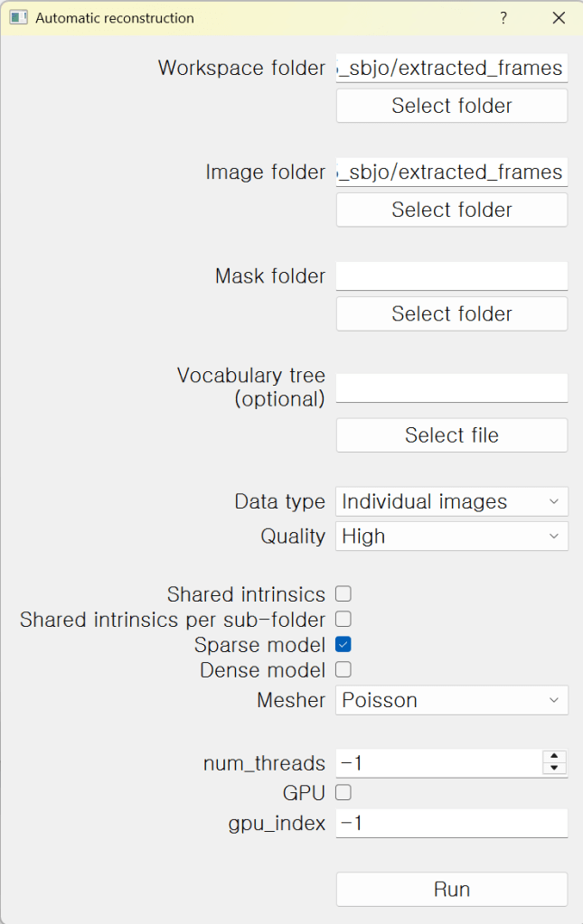This screenshot has height=924, width=583.
Task: Open the Data type dropdown
Action: coord(451,501)
